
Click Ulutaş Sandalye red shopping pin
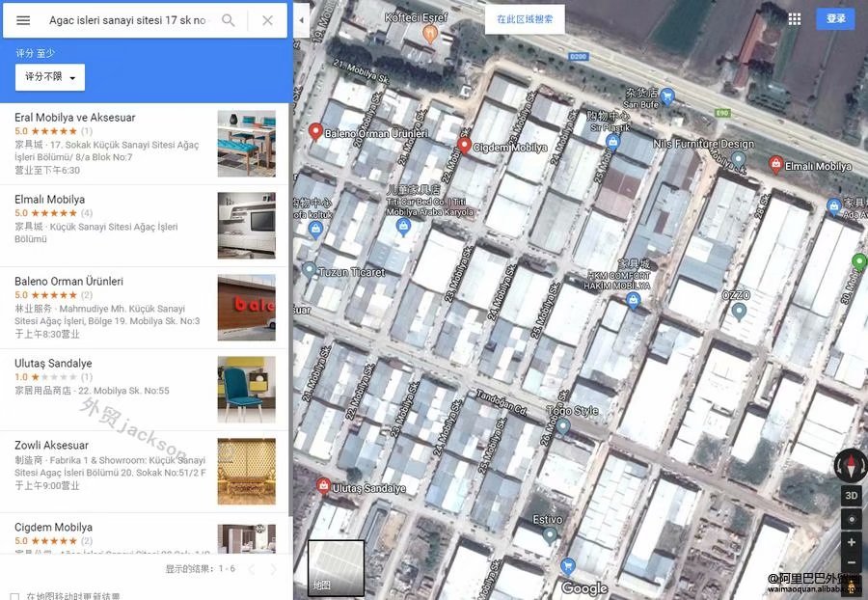(323, 486)
